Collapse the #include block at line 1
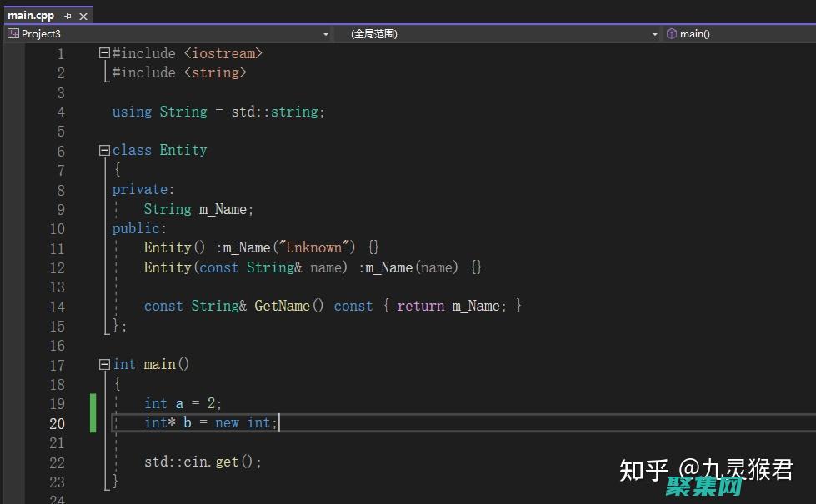 pos(104,53)
